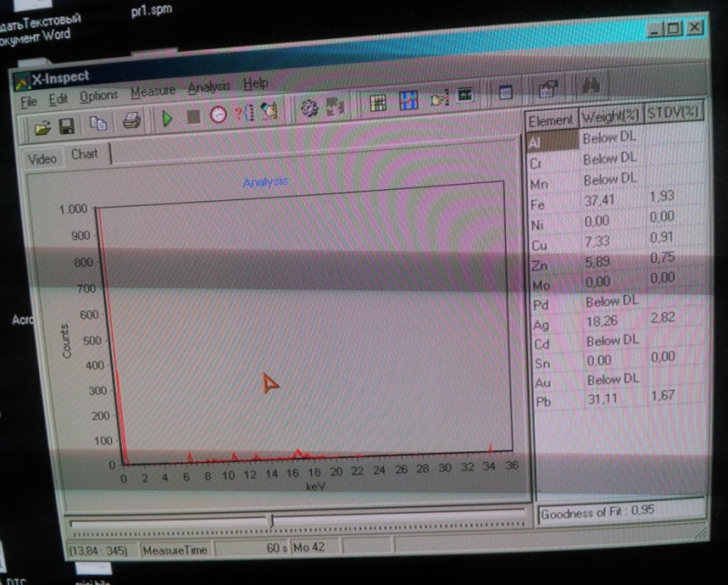
Task: Click the table grid toolbar icon
Action: click(x=379, y=103)
